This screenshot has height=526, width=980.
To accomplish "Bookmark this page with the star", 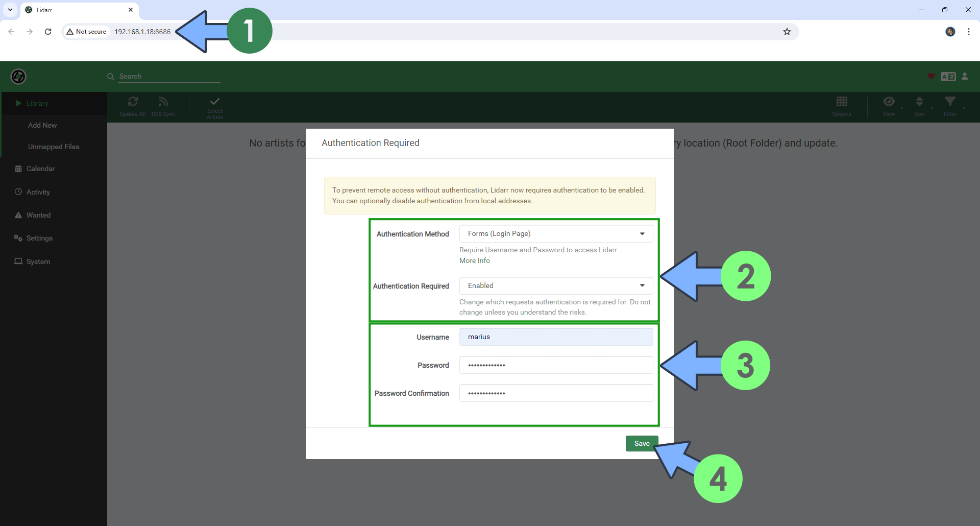I will point(787,31).
